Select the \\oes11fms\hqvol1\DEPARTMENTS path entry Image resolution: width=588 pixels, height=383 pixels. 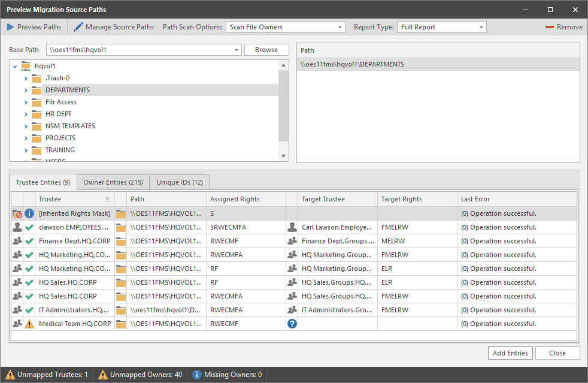point(438,64)
